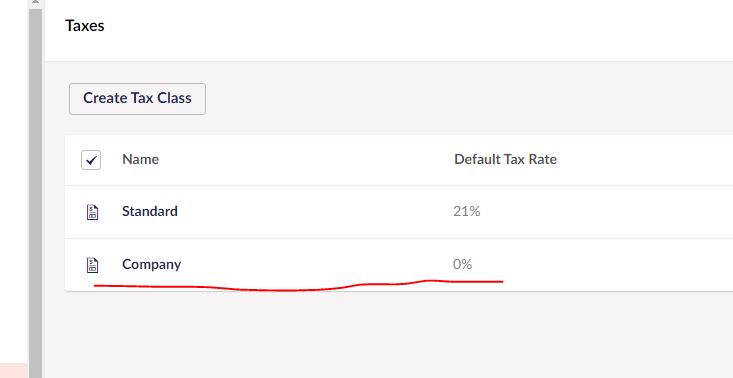Click the scrollbar up arrow at top
The height and width of the screenshot is (378, 733).
35,2
